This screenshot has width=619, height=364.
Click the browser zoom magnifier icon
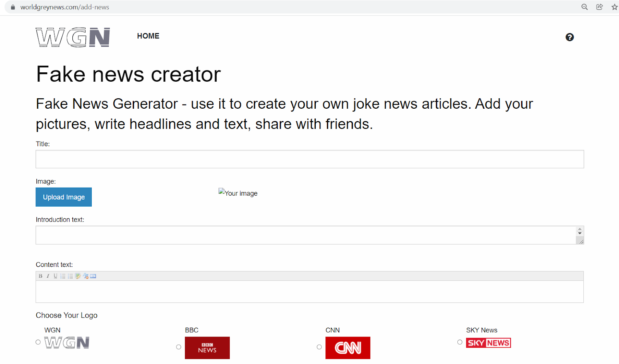tap(585, 7)
